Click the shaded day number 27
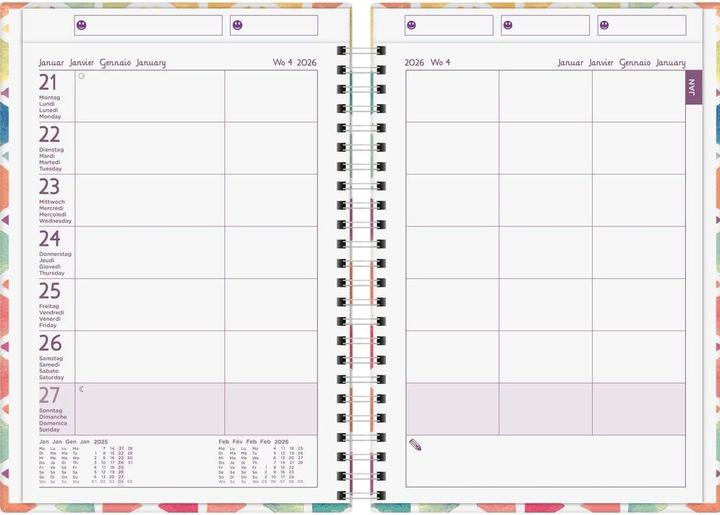The height and width of the screenshot is (515, 720). [49, 395]
